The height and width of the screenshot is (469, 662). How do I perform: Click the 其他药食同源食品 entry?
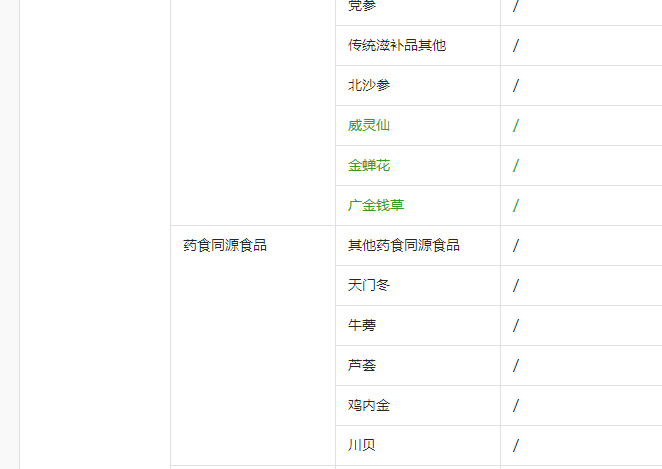404,245
